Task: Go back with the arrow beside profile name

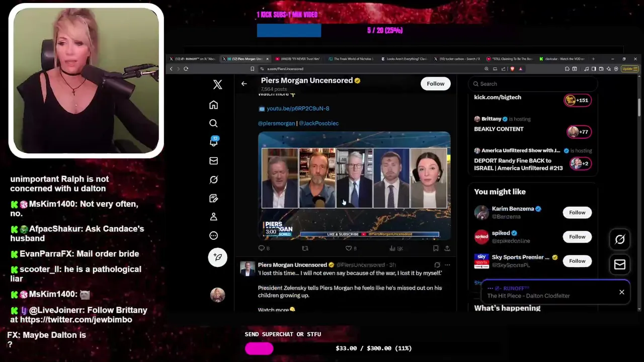Action: [244, 84]
